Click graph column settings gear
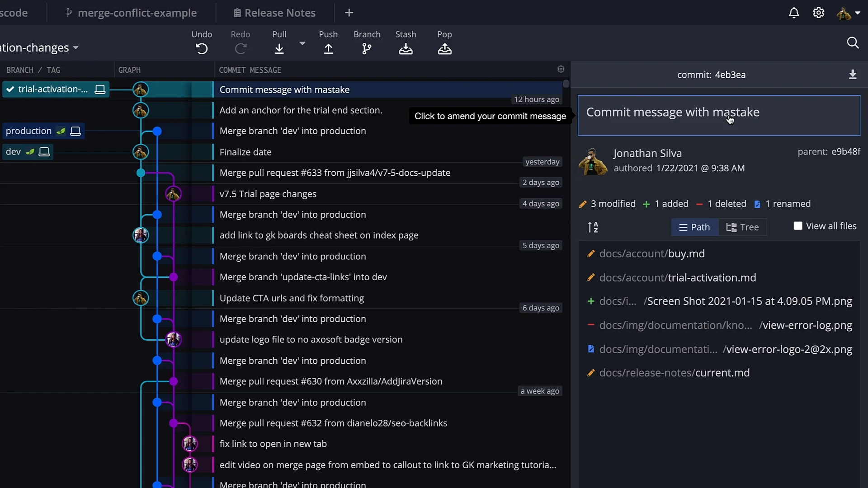Viewport: 868px width, 488px height. 561,69
